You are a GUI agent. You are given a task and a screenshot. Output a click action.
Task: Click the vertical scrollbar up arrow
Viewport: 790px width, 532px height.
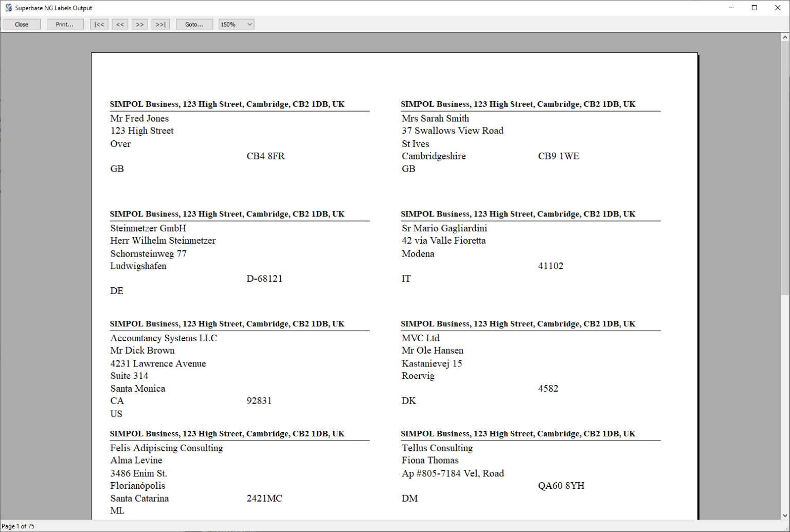tap(785, 38)
